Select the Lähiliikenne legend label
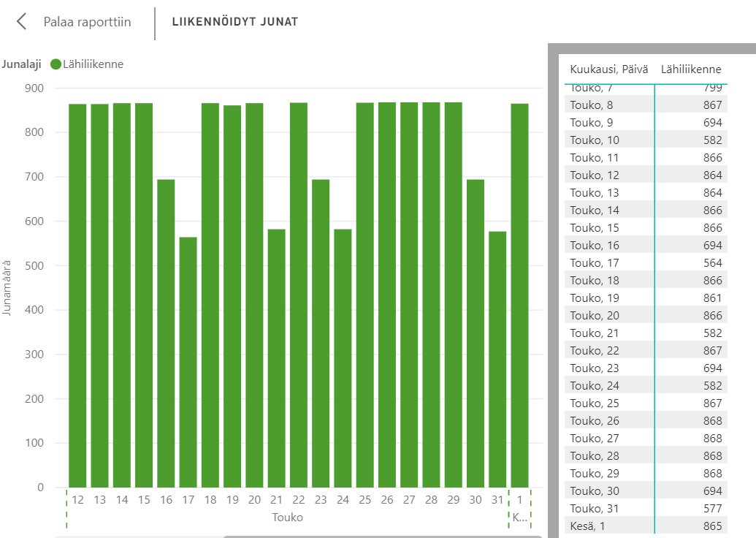756x538 pixels. coord(93,64)
